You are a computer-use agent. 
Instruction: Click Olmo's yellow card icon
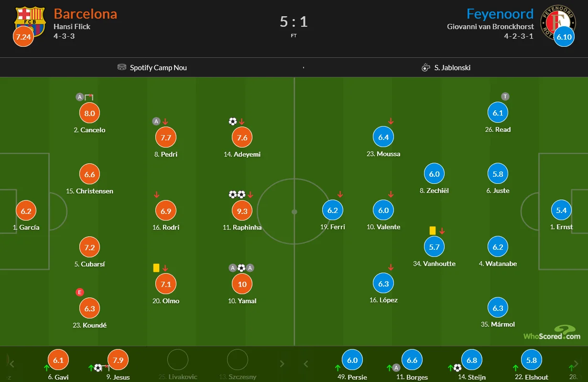156,268
